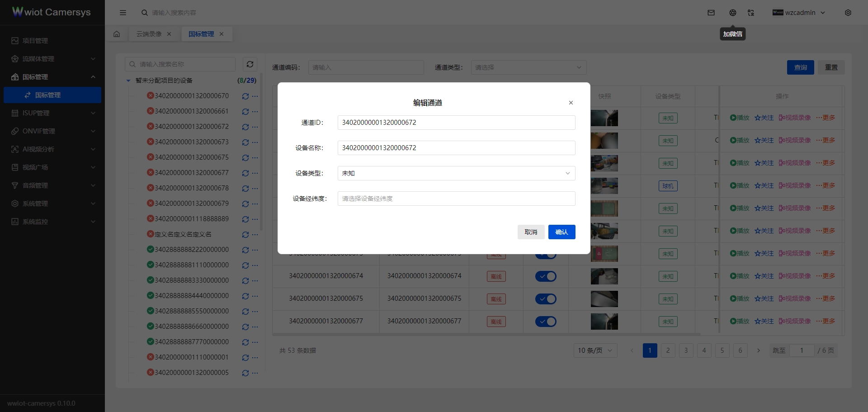This screenshot has width=868, height=412.
Task: Disable the toggle for device 34020000001320000677
Action: coord(545,322)
